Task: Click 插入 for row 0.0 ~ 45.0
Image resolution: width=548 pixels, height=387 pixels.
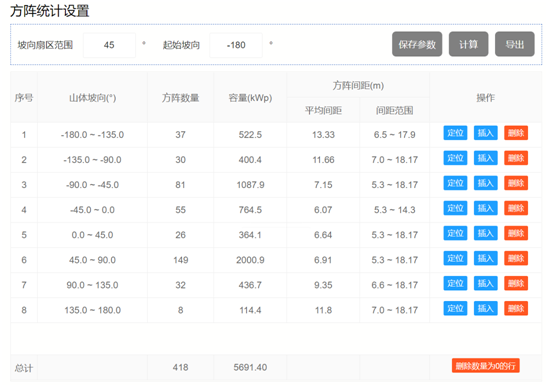Action: coord(485,233)
